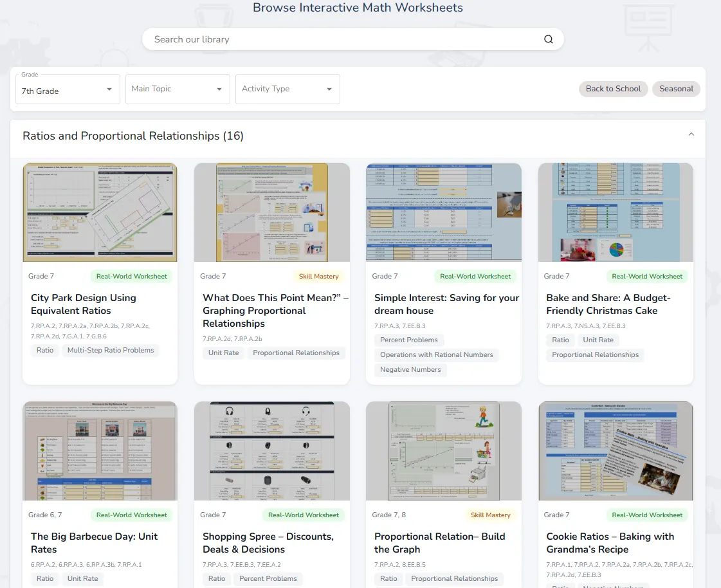Image resolution: width=721 pixels, height=588 pixels.
Task: Open Budget-Friendly Christmas Cake thumbnail
Action: click(616, 212)
